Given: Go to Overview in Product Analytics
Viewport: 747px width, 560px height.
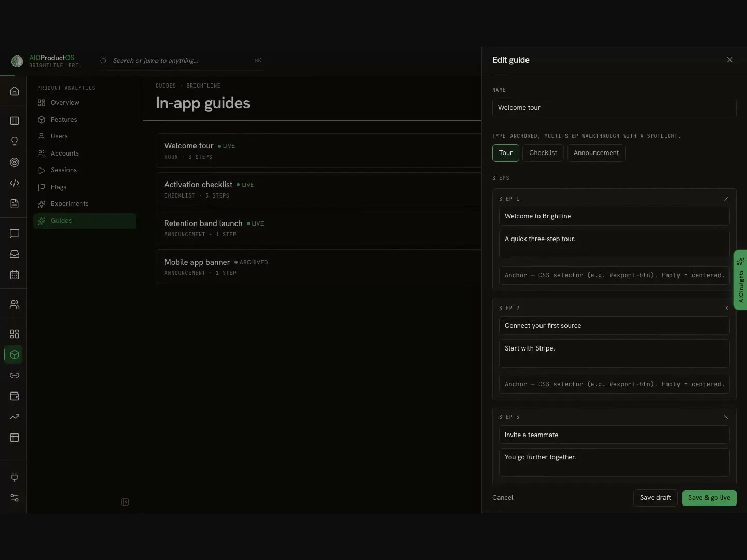Looking at the screenshot, I should click(x=85, y=103).
